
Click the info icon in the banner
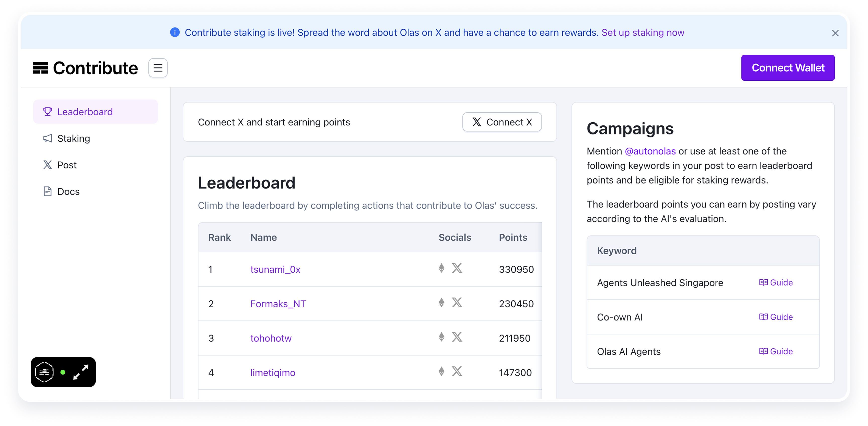coord(175,32)
